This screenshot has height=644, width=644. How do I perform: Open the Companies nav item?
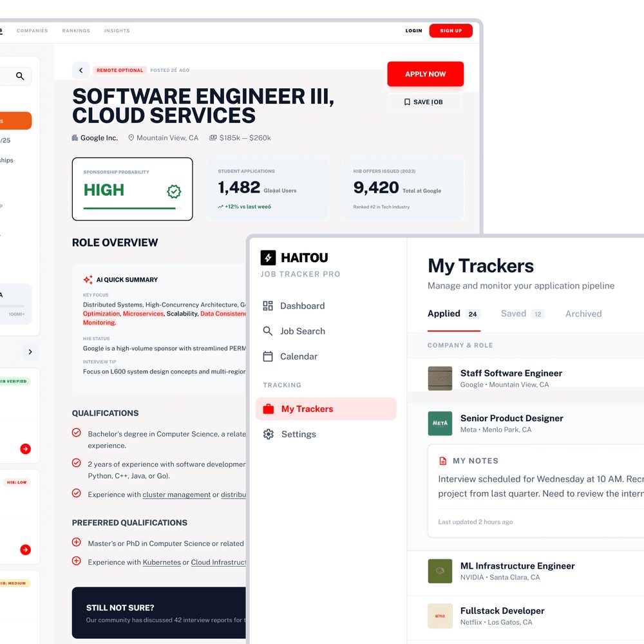(32, 31)
